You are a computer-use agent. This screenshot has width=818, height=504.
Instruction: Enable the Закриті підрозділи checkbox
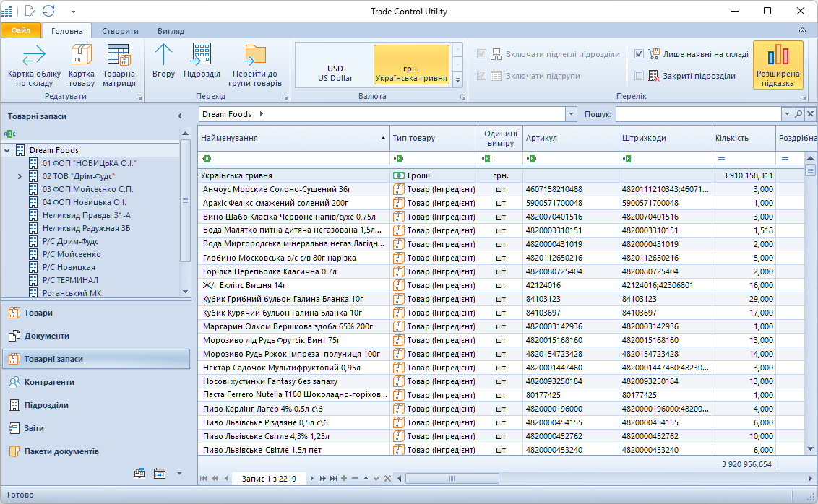(x=639, y=76)
